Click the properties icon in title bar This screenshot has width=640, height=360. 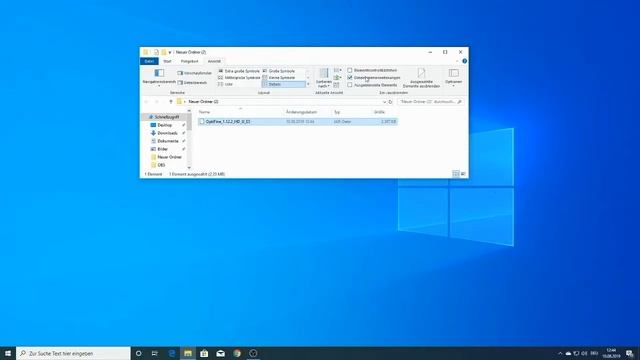tap(156, 52)
